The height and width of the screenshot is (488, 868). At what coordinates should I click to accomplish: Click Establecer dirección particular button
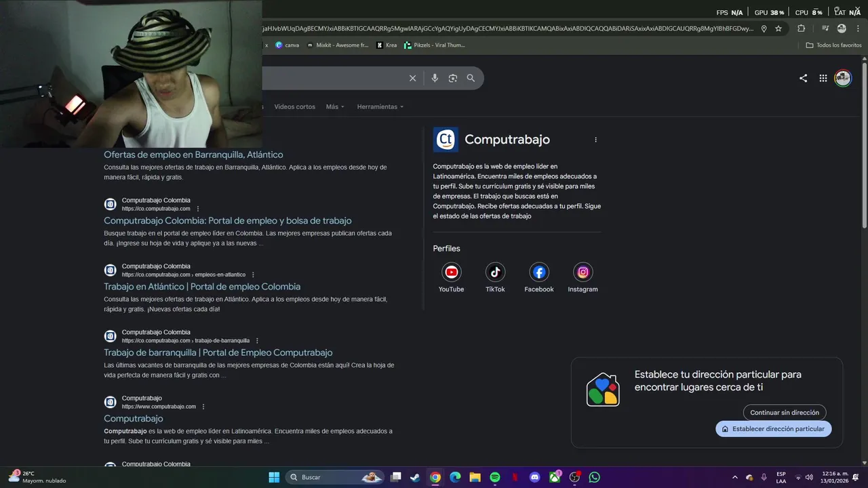click(773, 428)
